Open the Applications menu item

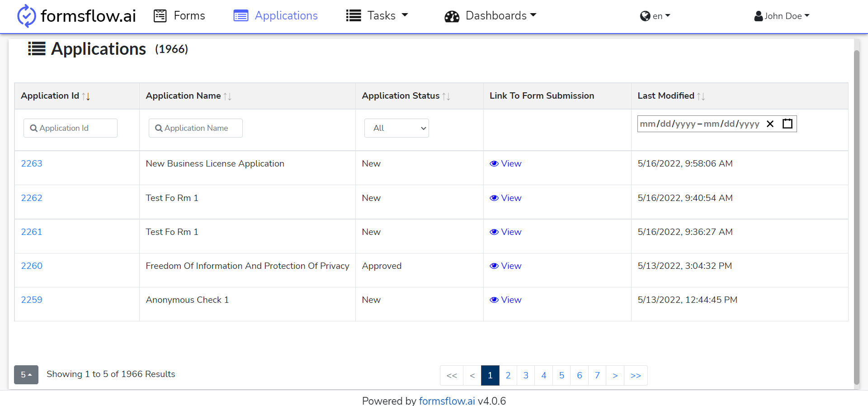pyautogui.click(x=275, y=16)
